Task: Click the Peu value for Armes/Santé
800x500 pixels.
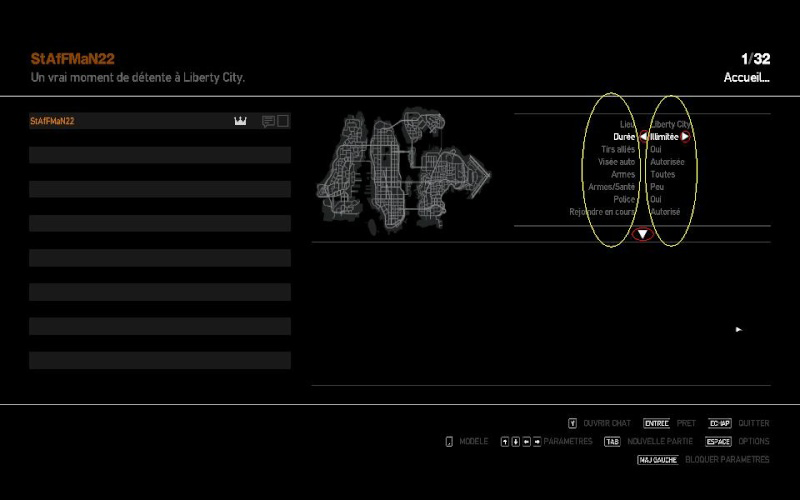Action: coord(657,187)
